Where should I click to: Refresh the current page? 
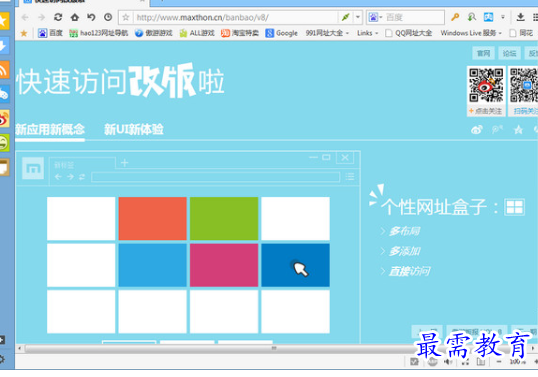(58, 17)
